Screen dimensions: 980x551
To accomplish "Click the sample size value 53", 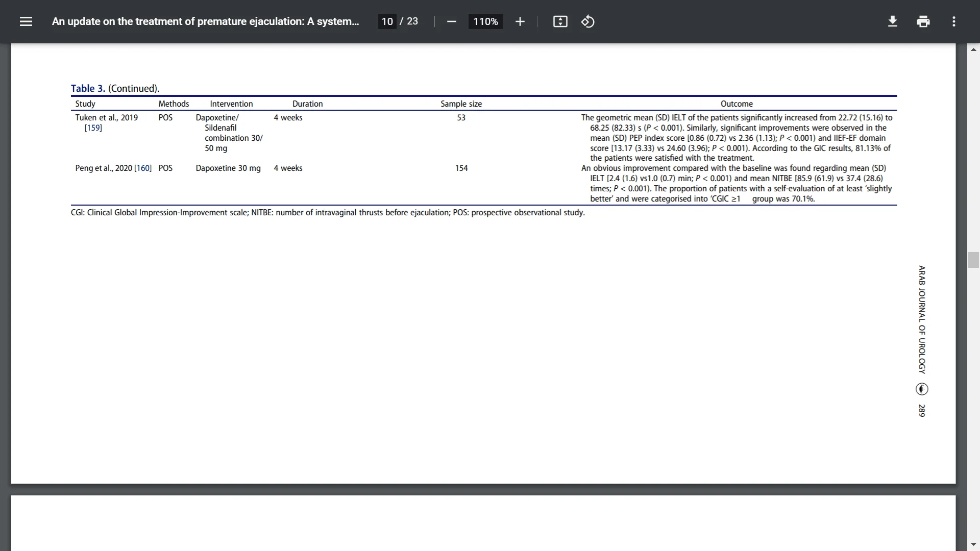I will 461,117.
